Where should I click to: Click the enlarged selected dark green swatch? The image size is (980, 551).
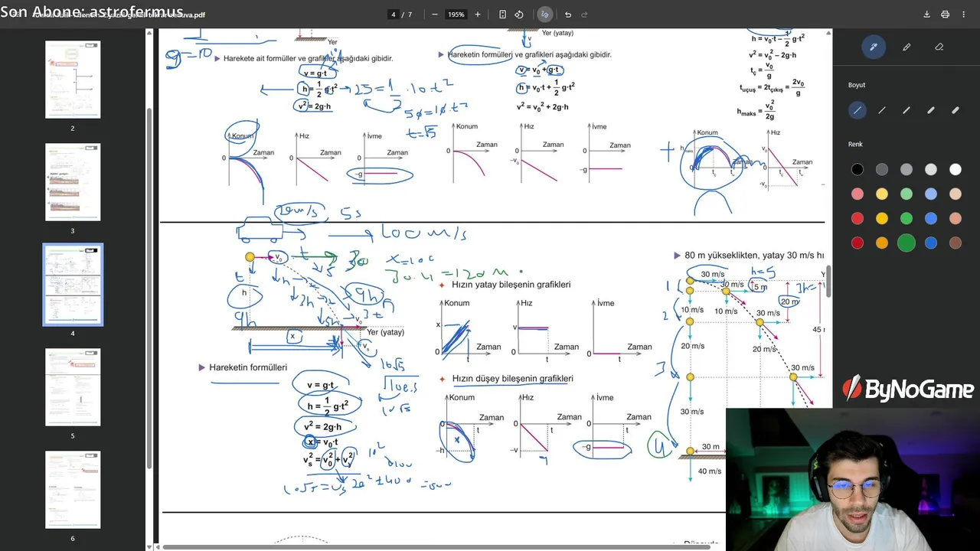tap(906, 243)
